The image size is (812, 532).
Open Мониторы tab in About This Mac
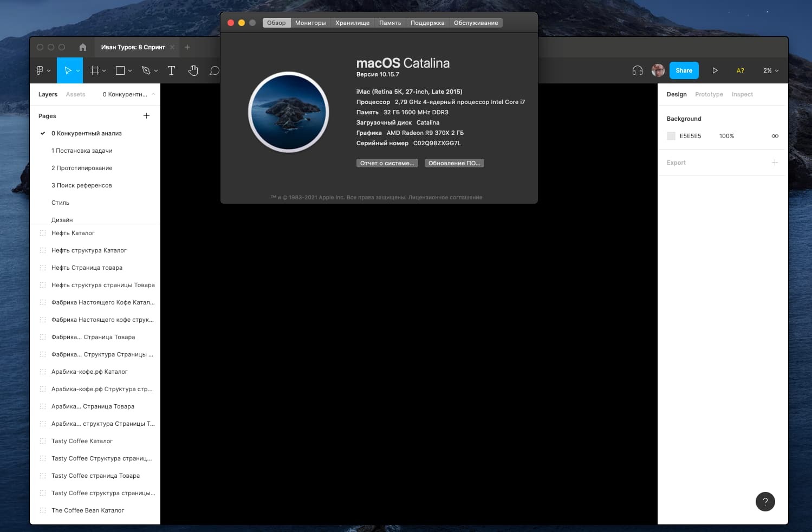pyautogui.click(x=310, y=23)
